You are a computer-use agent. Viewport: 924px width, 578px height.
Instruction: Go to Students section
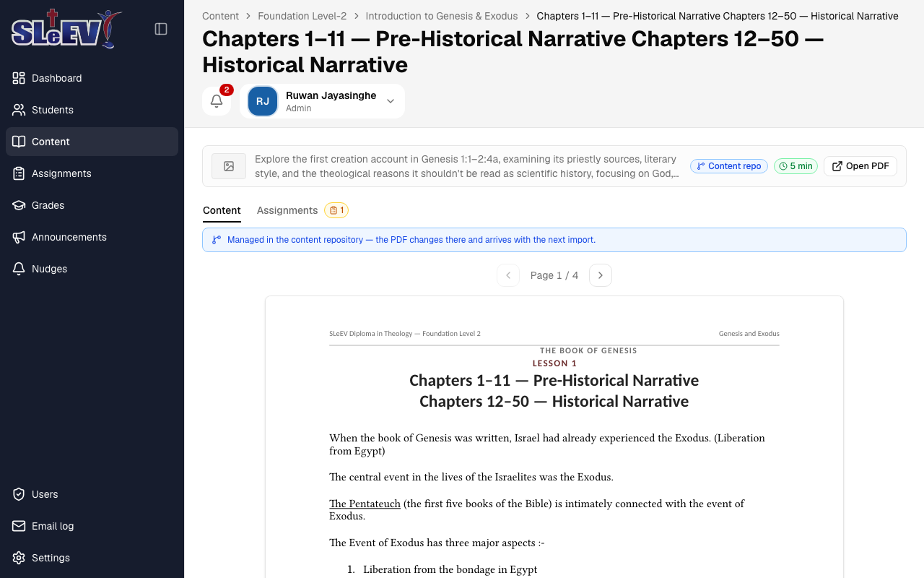point(92,110)
